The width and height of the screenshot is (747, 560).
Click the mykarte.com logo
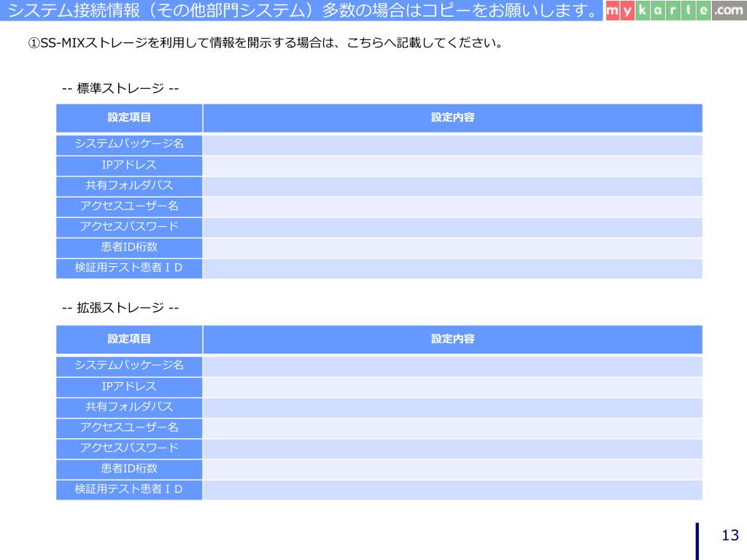click(676, 10)
